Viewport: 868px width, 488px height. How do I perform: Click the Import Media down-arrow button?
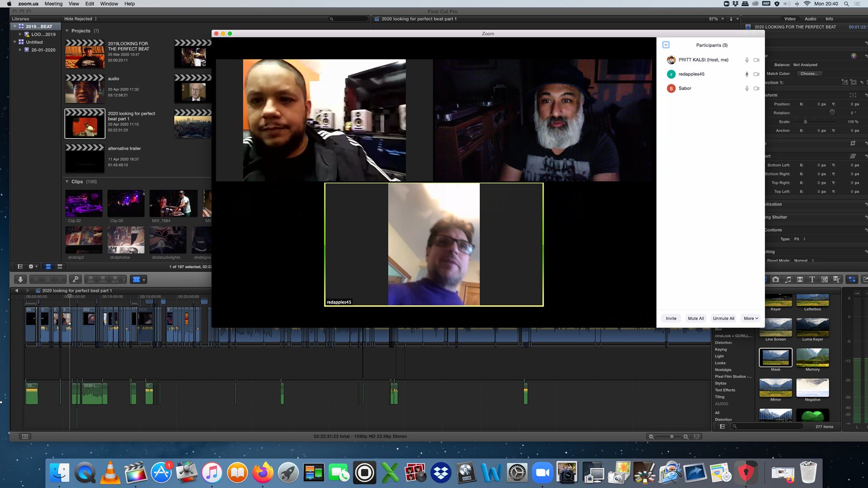(x=20, y=280)
